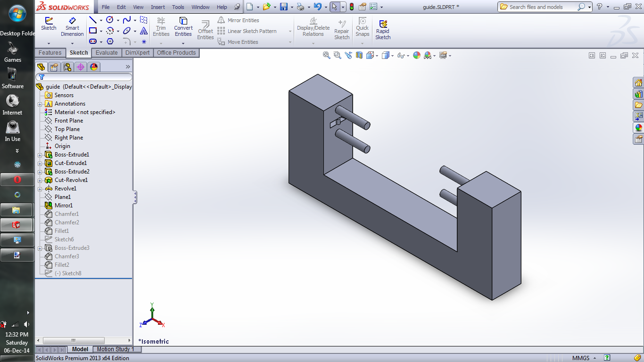Image resolution: width=644 pixels, height=362 pixels.
Task: Click the MMGS unit system in status bar
Action: click(x=581, y=358)
